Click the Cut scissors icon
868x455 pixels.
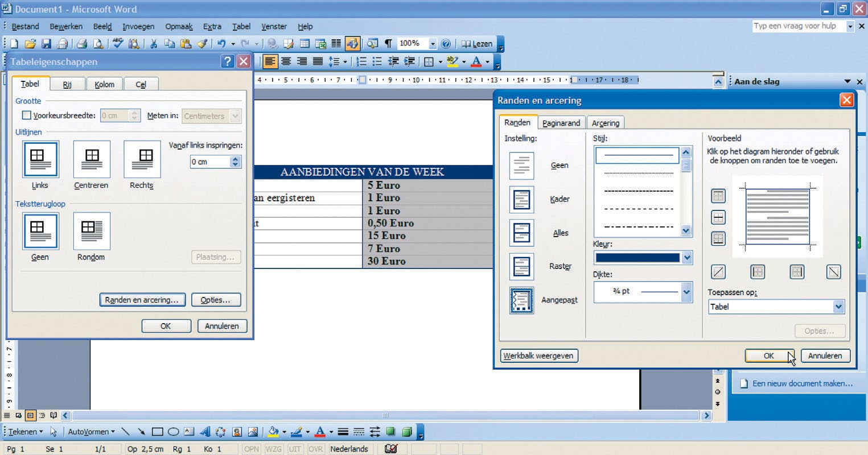coord(153,44)
